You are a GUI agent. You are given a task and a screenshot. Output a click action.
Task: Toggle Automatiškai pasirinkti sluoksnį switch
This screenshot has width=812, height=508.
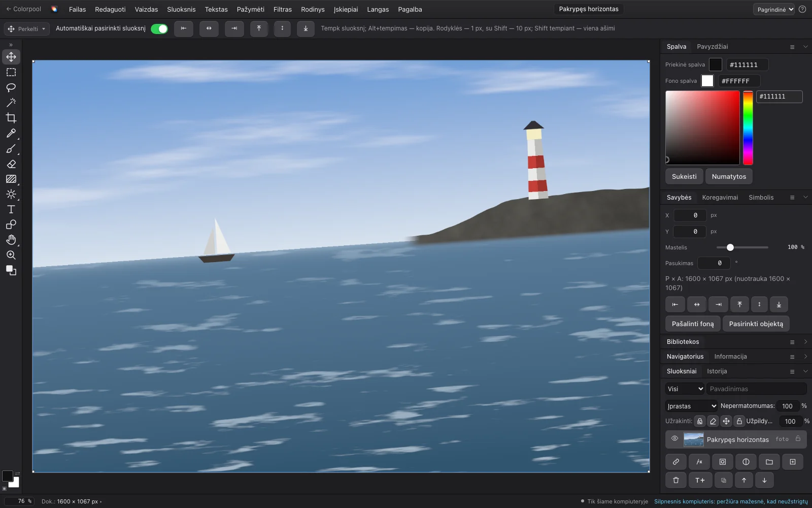click(x=159, y=29)
